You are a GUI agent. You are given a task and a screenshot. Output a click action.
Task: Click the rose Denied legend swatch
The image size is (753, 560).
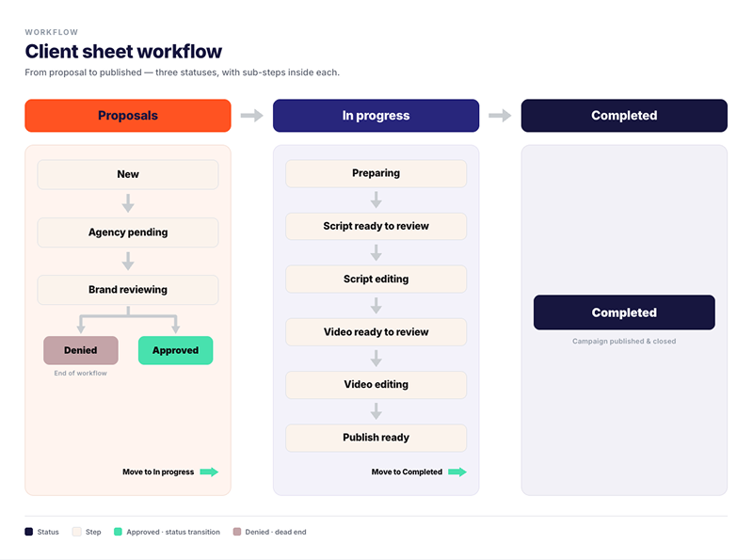[237, 532]
